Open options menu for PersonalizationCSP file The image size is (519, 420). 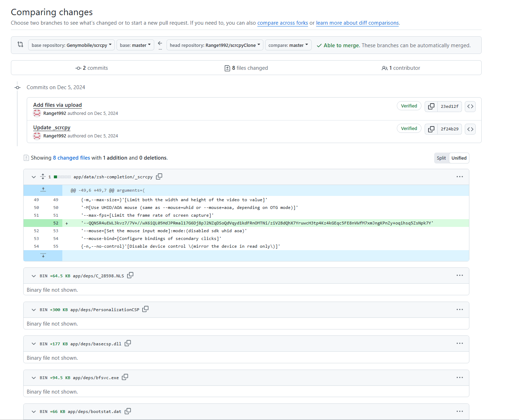click(460, 309)
